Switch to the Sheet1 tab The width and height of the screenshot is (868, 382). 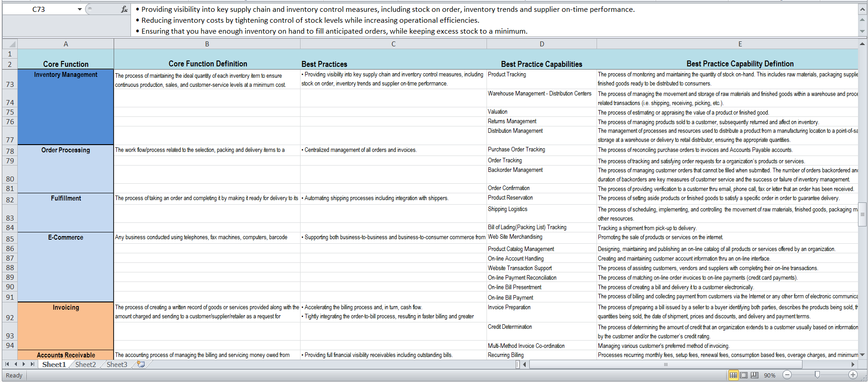54,364
